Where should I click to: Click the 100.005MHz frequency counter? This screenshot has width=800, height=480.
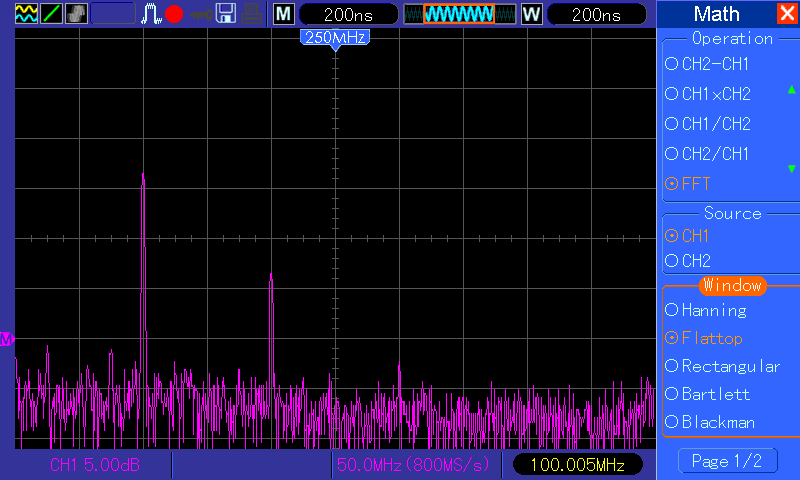(x=578, y=465)
